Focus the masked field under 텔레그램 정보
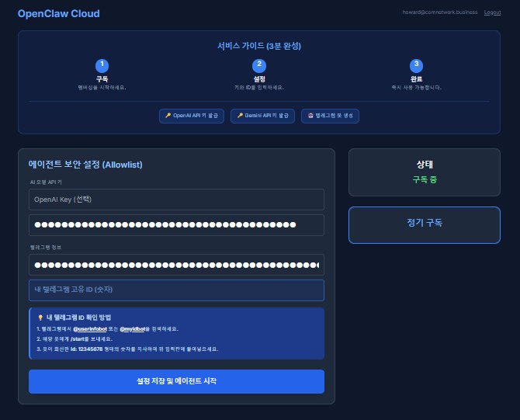The image size is (520, 420). tap(176, 265)
